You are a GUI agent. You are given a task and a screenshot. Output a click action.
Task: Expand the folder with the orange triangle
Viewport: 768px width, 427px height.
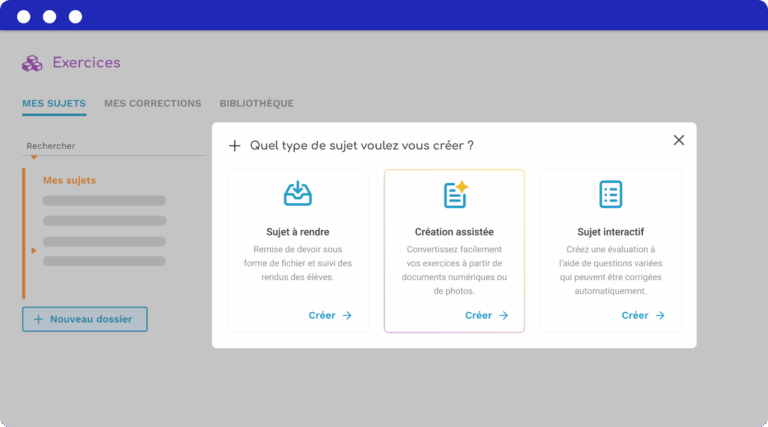click(34, 250)
